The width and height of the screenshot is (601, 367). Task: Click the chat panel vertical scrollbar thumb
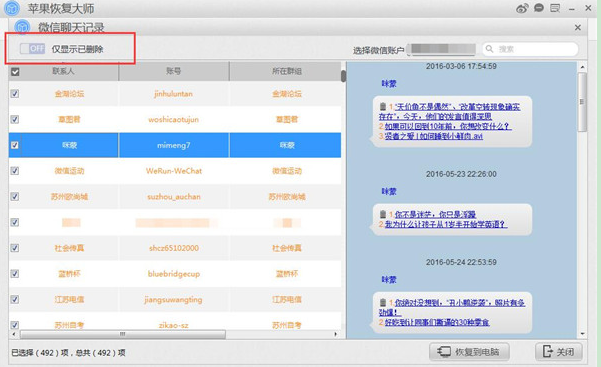tap(582, 102)
